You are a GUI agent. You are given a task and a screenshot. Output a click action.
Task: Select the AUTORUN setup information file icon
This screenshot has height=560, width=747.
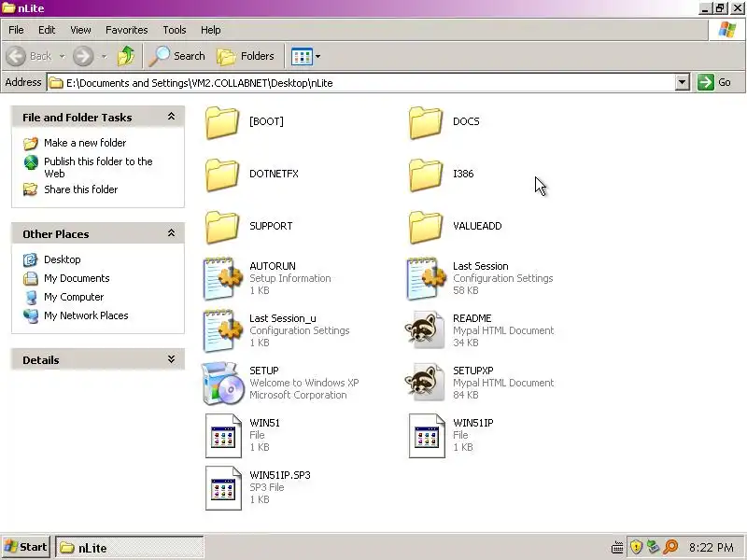click(222, 278)
